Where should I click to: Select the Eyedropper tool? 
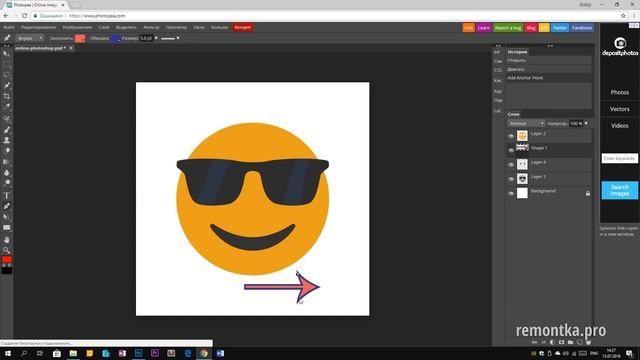coord(7,107)
